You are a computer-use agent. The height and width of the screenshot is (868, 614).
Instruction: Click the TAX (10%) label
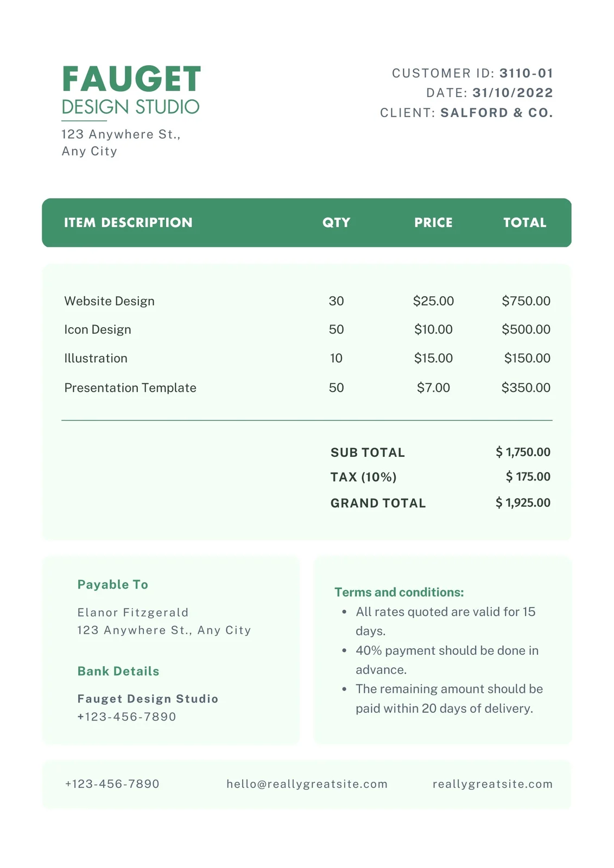[363, 477]
